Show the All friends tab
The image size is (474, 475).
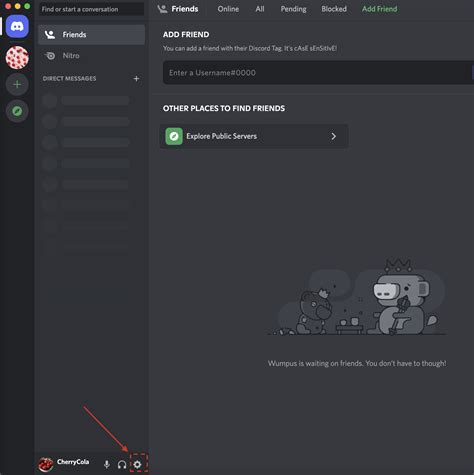click(x=260, y=9)
